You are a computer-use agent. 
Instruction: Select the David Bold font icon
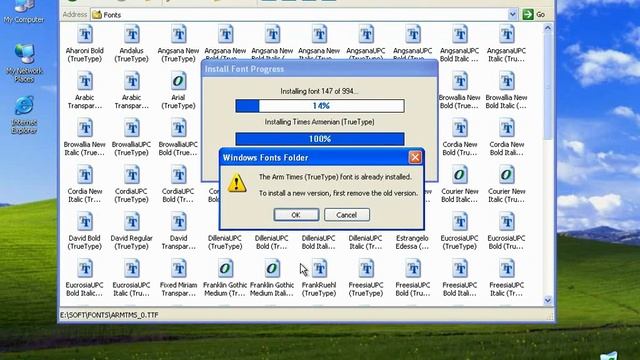[x=85, y=222]
